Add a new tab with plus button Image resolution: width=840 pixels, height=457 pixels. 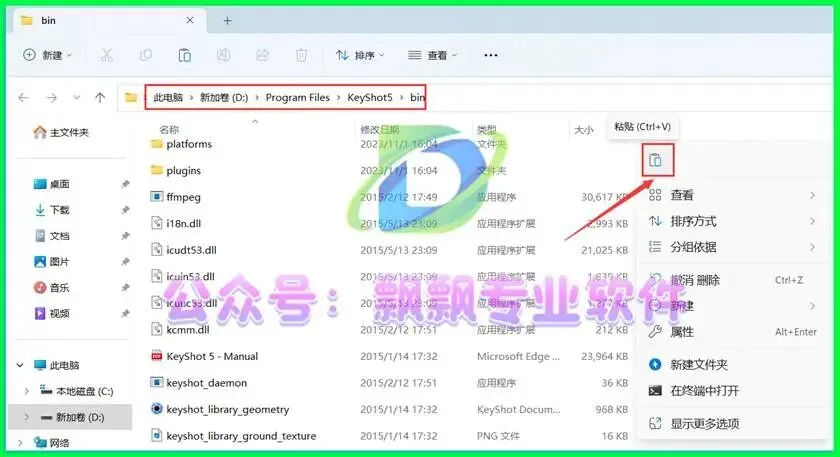tap(228, 21)
